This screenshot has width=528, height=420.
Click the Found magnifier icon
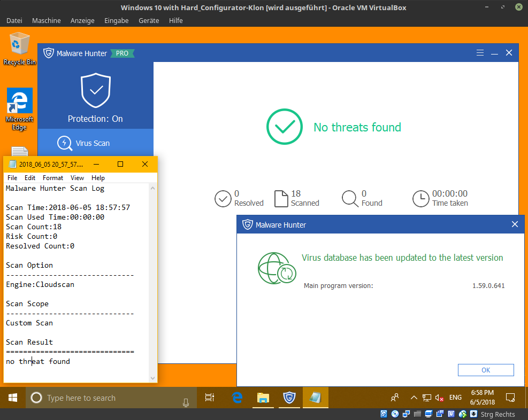pos(350,198)
